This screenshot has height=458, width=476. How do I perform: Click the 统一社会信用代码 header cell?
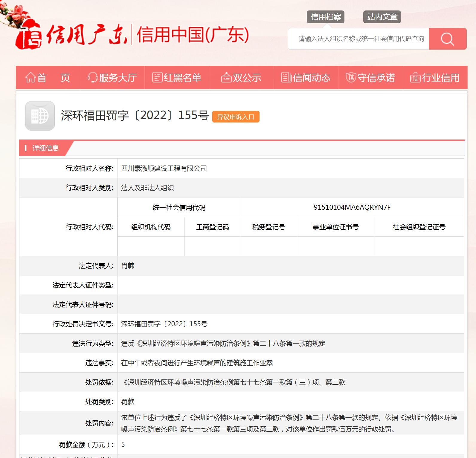179,207
